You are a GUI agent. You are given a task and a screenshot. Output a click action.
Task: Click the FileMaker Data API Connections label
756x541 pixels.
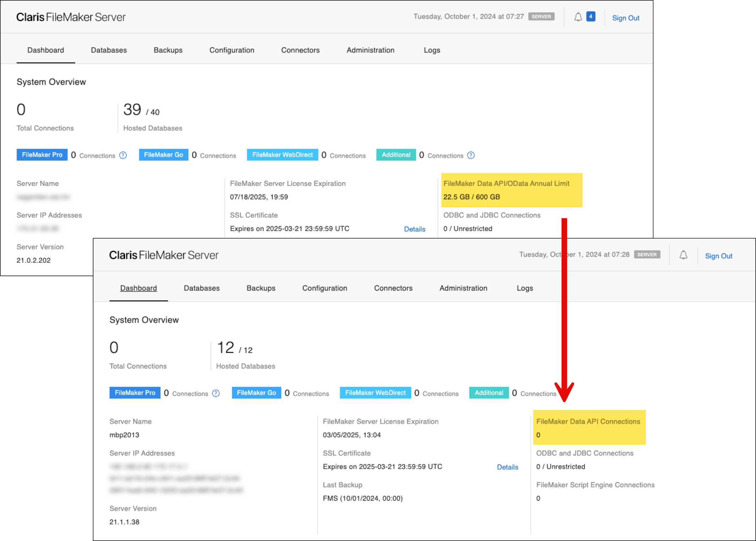pos(588,422)
